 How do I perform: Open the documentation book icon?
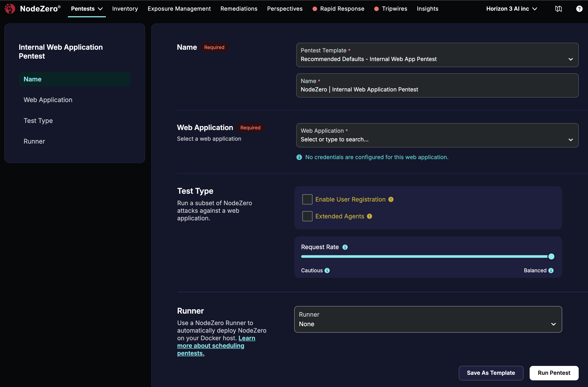click(x=558, y=9)
